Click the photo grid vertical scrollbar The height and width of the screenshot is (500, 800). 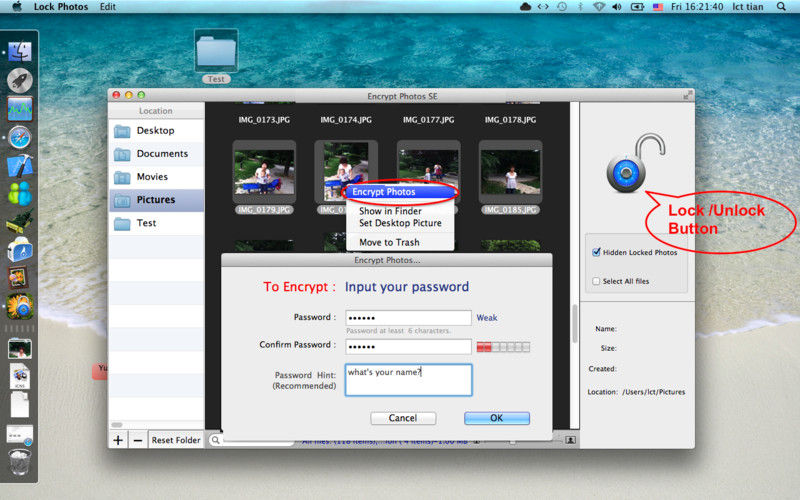(x=574, y=323)
